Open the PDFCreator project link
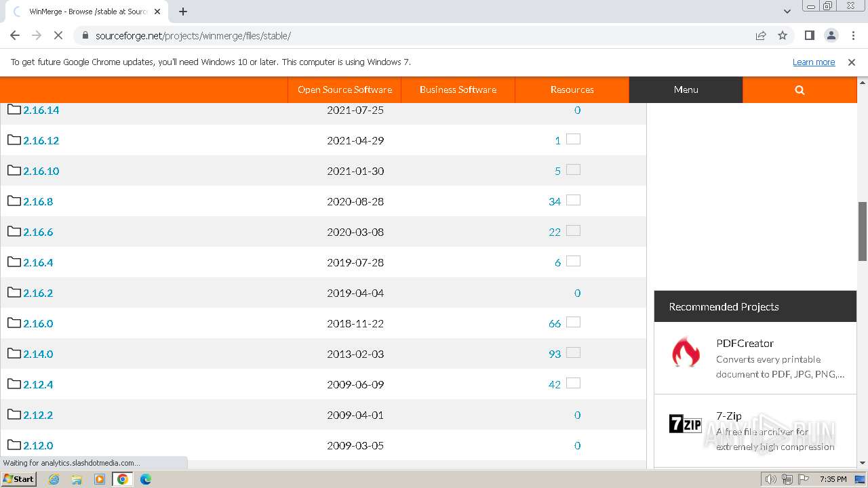Screen dimensions: 868x488 (745, 343)
